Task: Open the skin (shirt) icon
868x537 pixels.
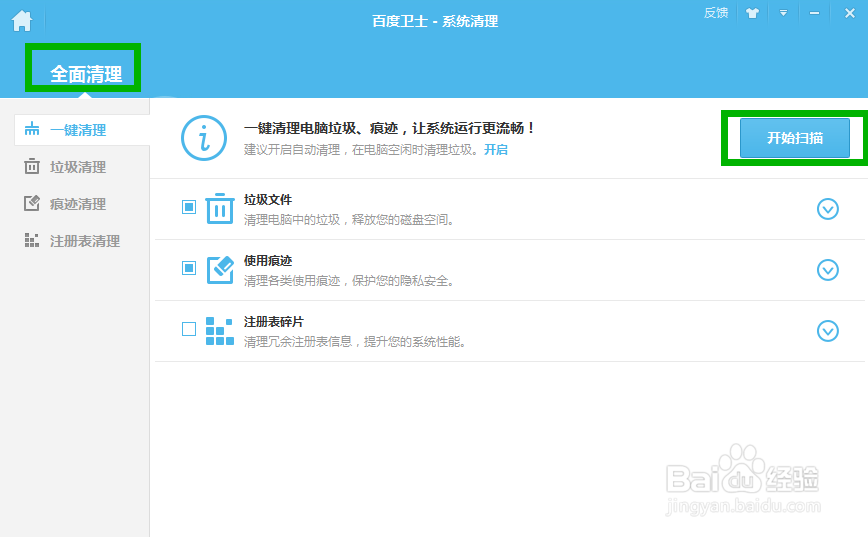Action: click(752, 13)
